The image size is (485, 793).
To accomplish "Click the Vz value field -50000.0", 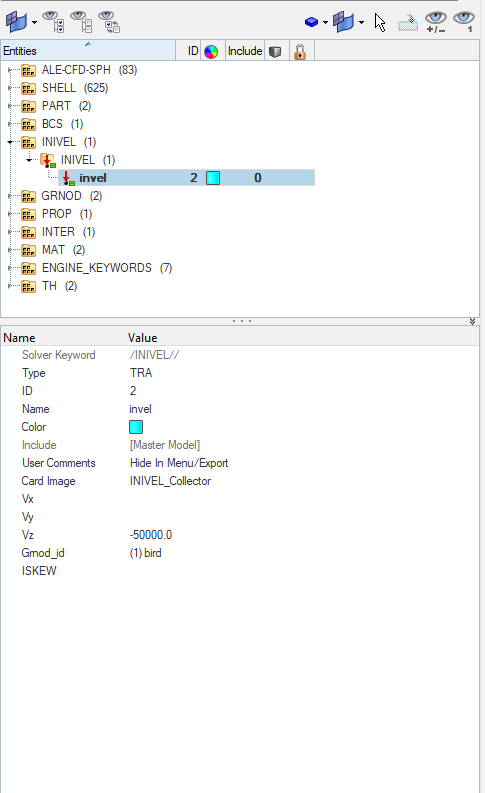I will 151,535.
